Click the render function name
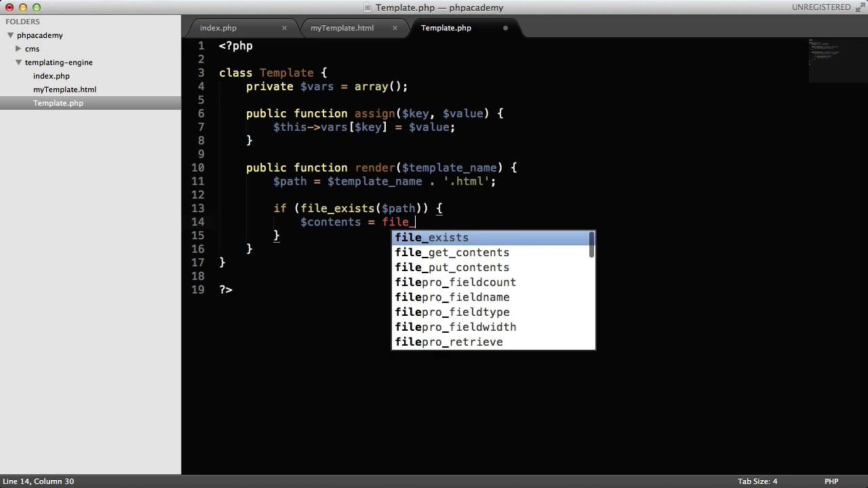 click(x=374, y=167)
